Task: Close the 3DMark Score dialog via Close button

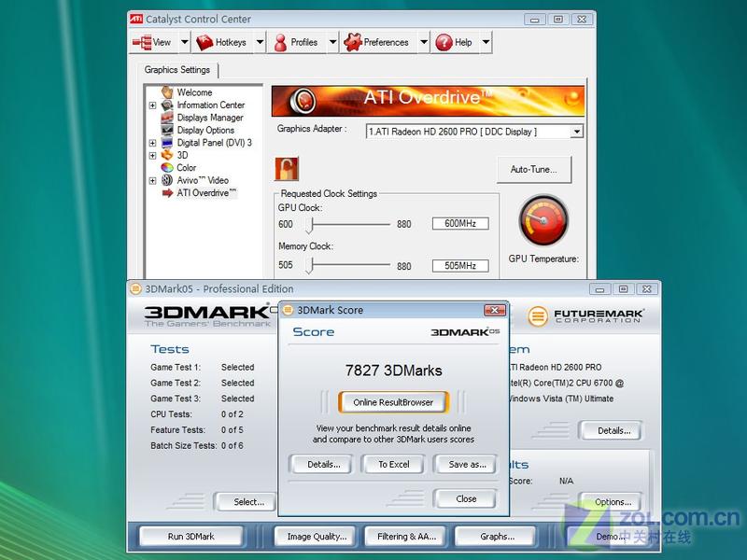Action: click(x=465, y=498)
